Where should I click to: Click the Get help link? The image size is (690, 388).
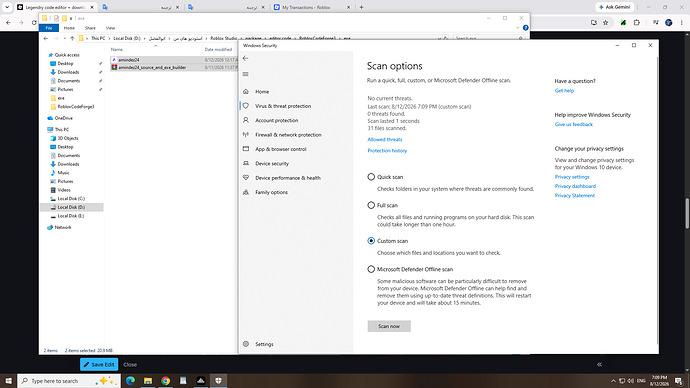tap(564, 91)
